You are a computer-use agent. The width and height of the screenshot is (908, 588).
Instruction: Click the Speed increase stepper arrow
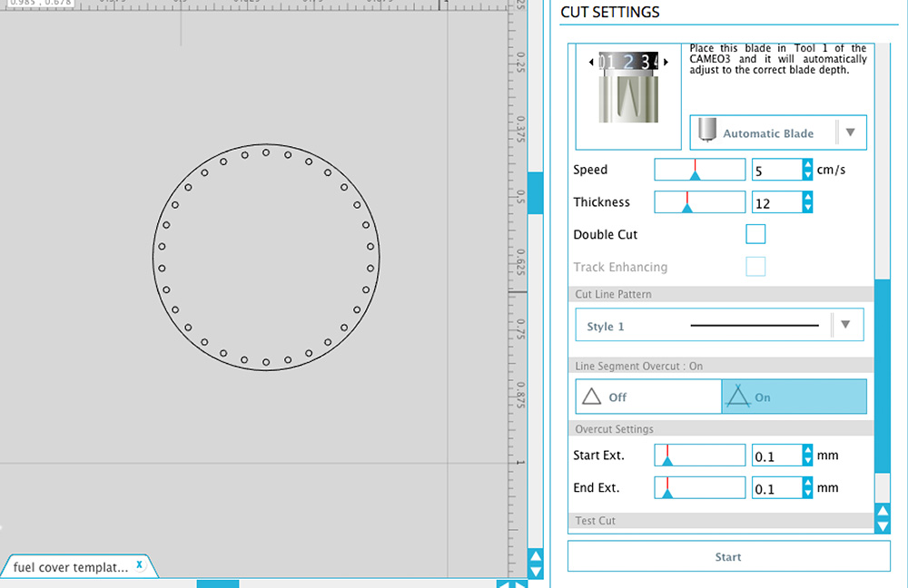(x=807, y=164)
